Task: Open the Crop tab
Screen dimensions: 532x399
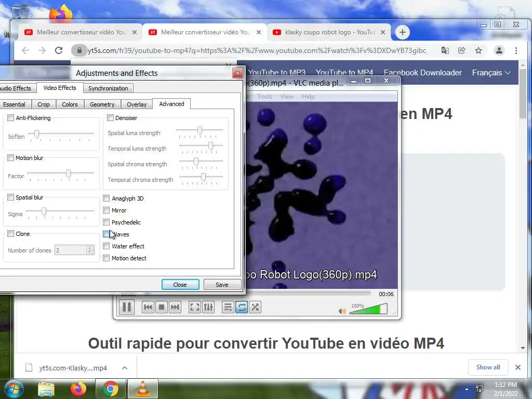Action: (x=44, y=104)
